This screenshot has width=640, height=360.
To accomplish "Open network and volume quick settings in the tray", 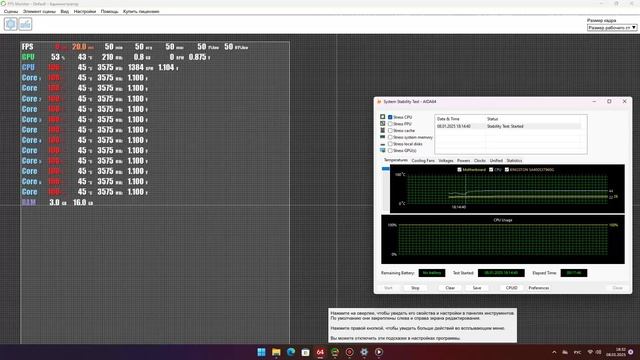I will coord(594,352).
